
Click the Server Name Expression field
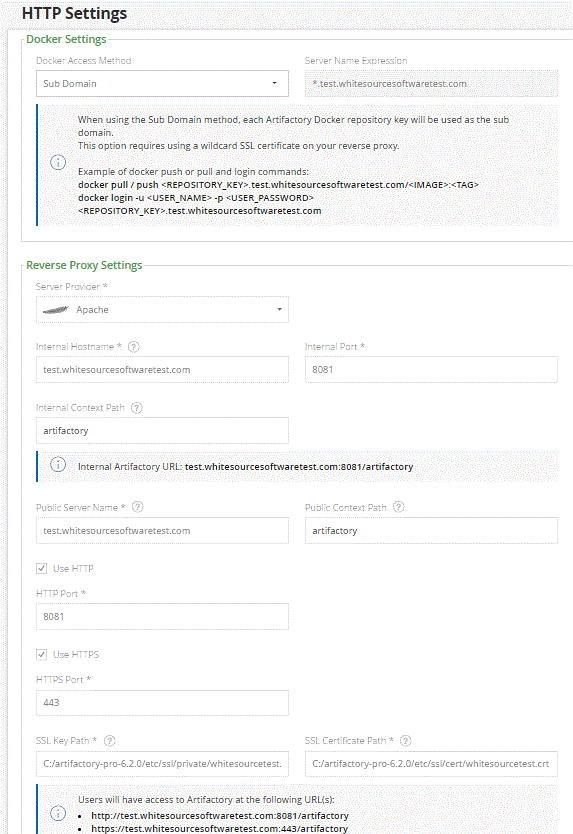[431, 84]
